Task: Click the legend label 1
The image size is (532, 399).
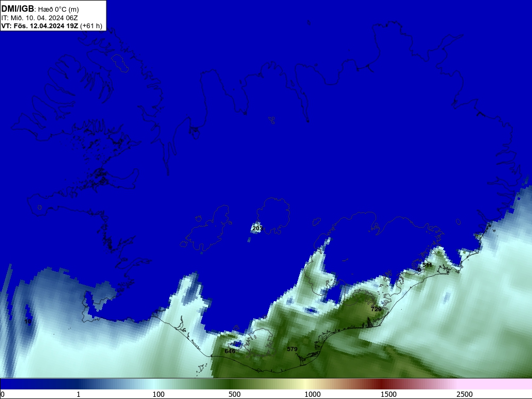Action: click(x=78, y=394)
